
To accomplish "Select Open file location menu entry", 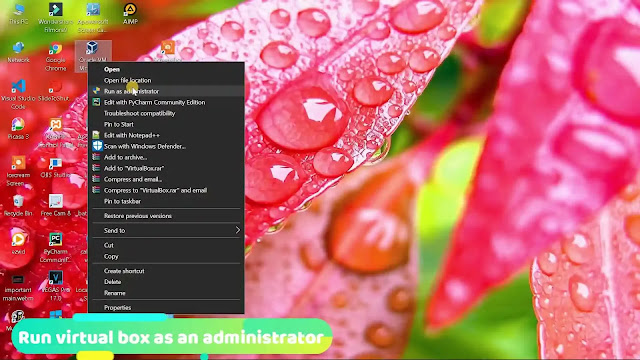I will (166, 80).
